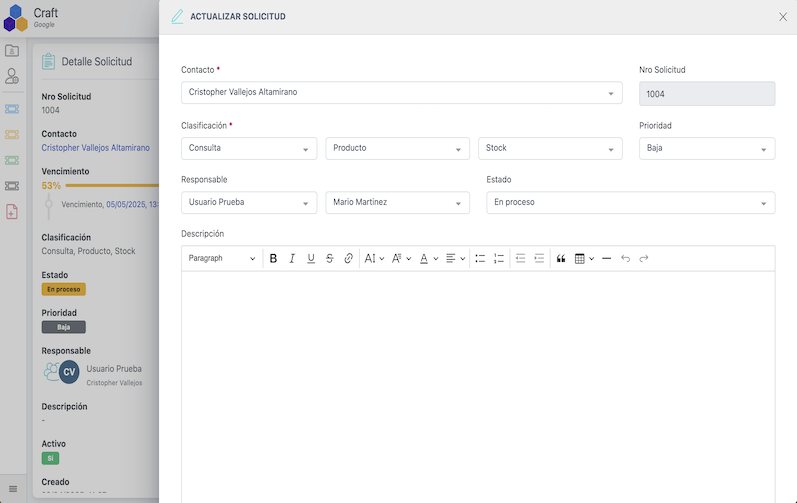Click the 'Consulta, Producto, Stock' text
The height and width of the screenshot is (503, 797).
(x=88, y=251)
